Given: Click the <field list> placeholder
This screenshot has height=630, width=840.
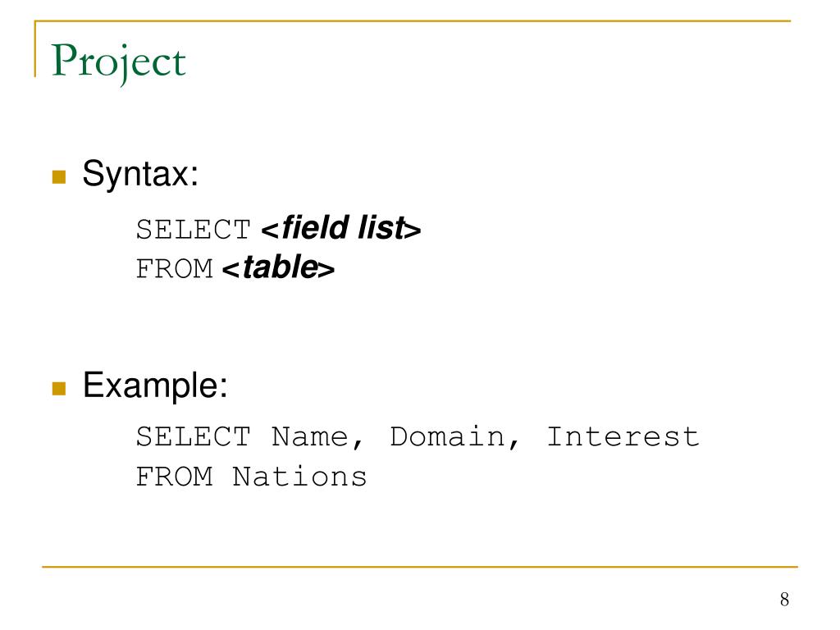Looking at the screenshot, I should coord(340,228).
